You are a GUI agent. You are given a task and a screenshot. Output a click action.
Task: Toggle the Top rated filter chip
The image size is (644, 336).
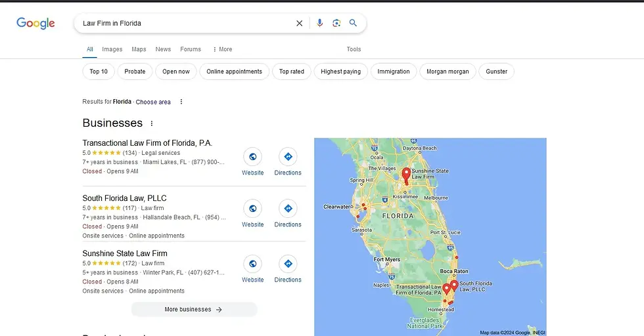(x=292, y=72)
